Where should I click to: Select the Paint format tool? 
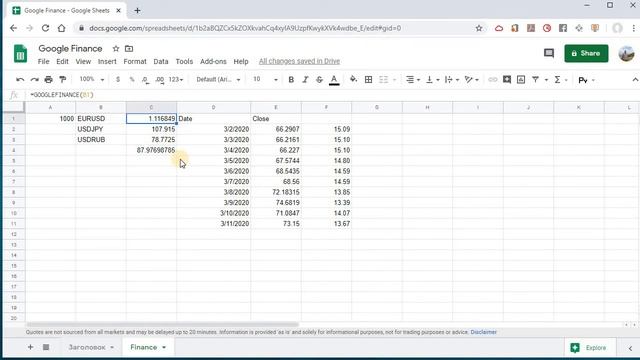(x=62, y=80)
